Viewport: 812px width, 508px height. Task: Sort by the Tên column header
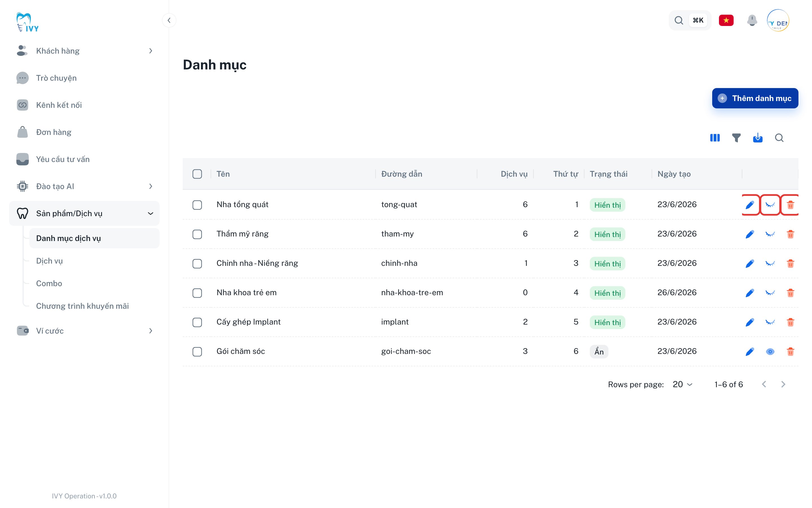(x=223, y=174)
